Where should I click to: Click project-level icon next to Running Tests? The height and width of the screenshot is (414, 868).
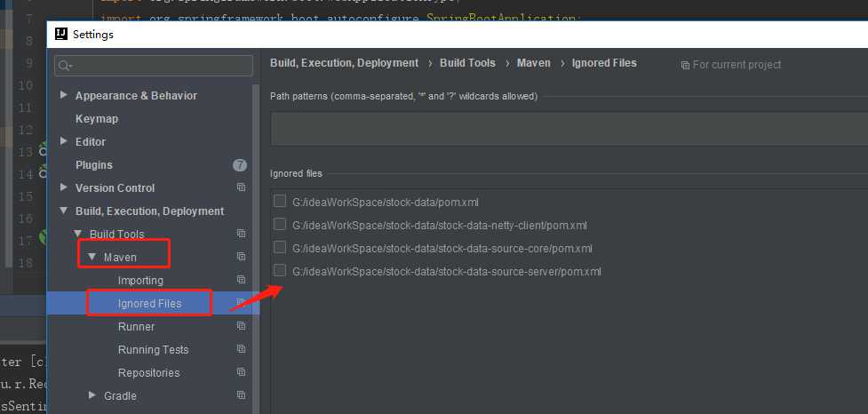241,349
